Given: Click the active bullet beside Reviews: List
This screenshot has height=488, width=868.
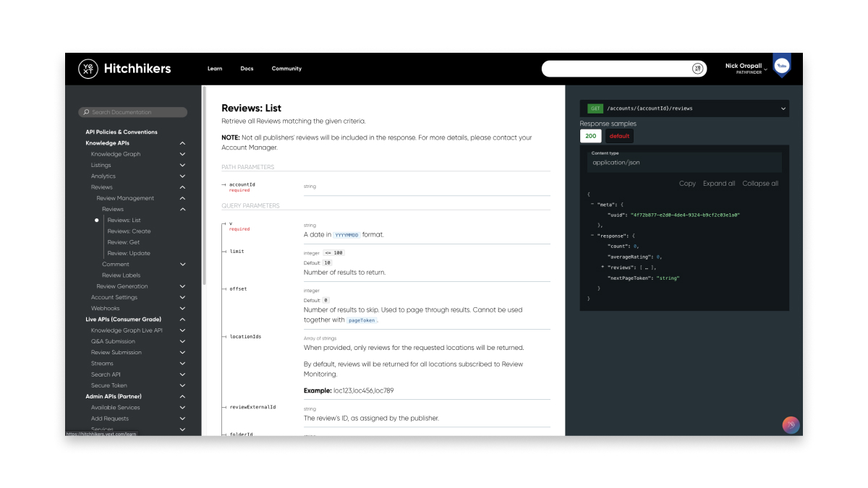Looking at the screenshot, I should tap(96, 220).
